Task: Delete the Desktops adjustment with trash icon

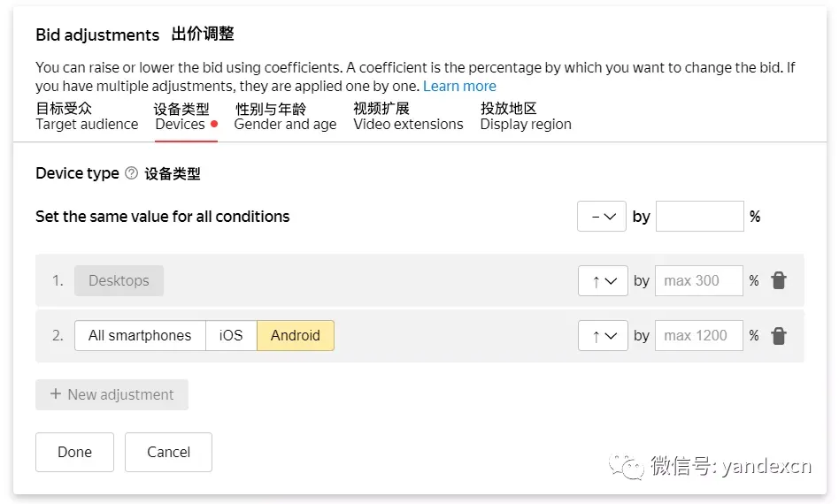Action: tap(778, 281)
